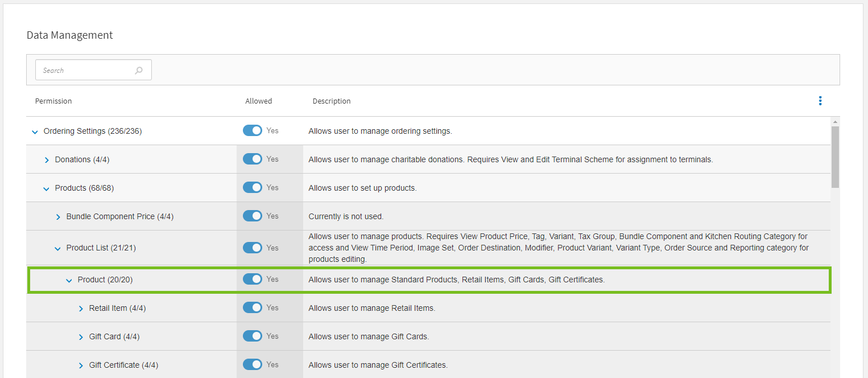This screenshot has height=378, width=868.
Task: Select the Product (20/20) row label
Action: click(105, 280)
